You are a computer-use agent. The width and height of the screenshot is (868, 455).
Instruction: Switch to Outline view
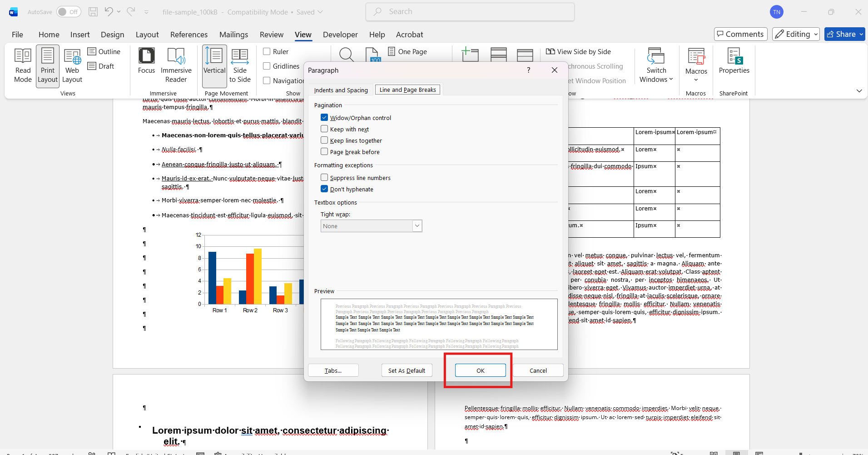tap(104, 52)
